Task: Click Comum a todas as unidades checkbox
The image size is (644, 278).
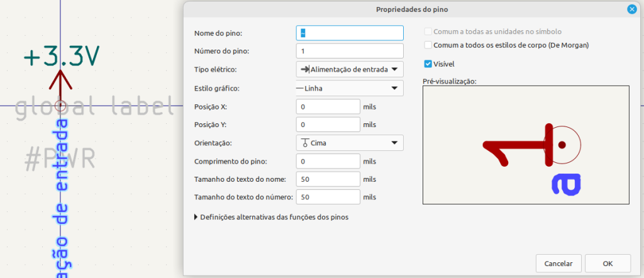Action: coord(428,31)
